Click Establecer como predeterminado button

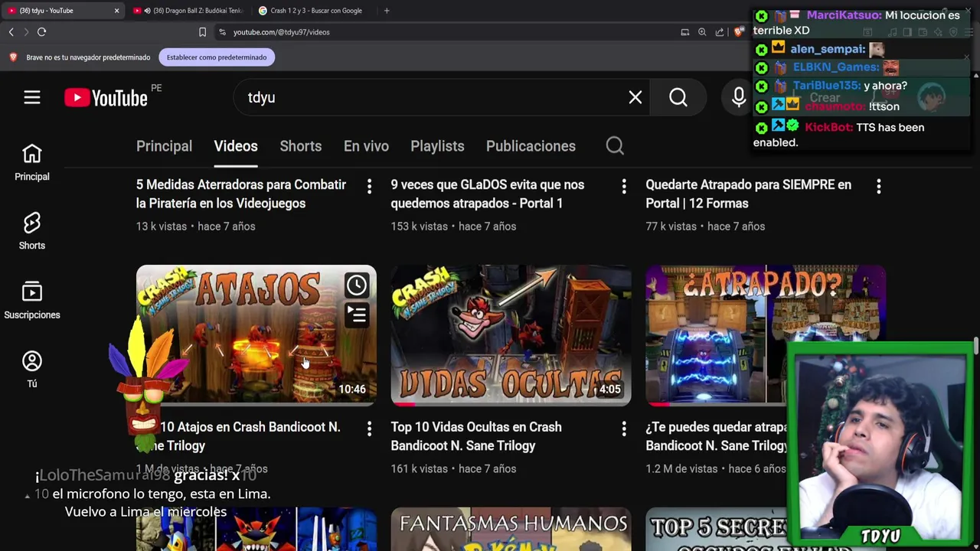[x=217, y=57]
